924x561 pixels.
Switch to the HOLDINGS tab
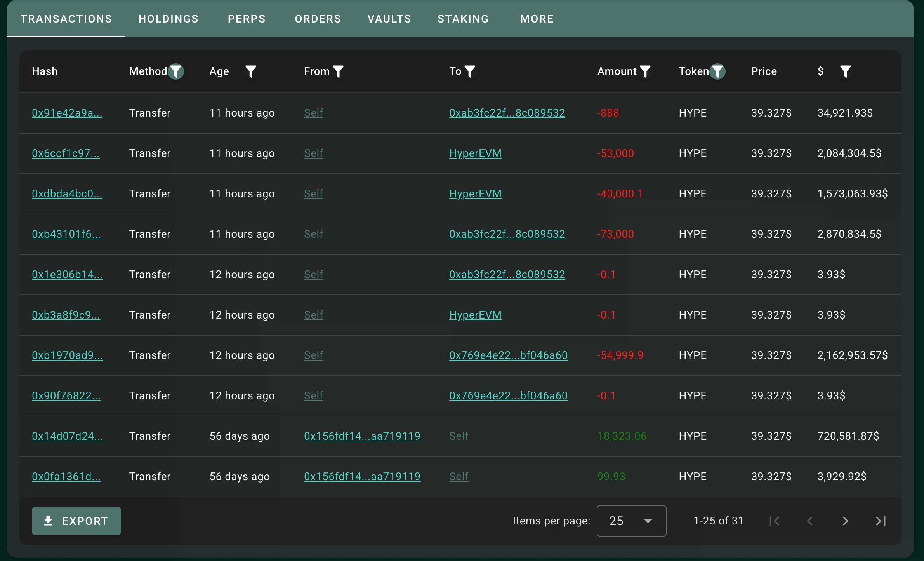pyautogui.click(x=168, y=19)
